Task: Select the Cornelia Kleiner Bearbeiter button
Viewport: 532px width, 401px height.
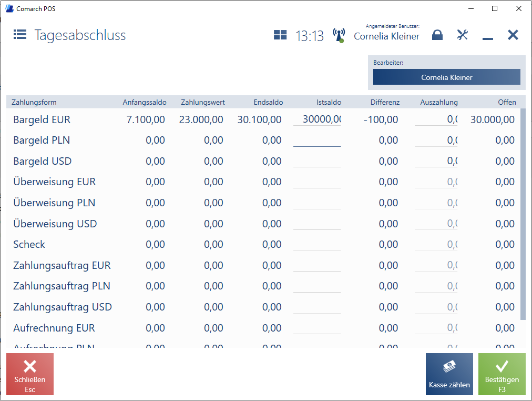Action: [x=446, y=77]
